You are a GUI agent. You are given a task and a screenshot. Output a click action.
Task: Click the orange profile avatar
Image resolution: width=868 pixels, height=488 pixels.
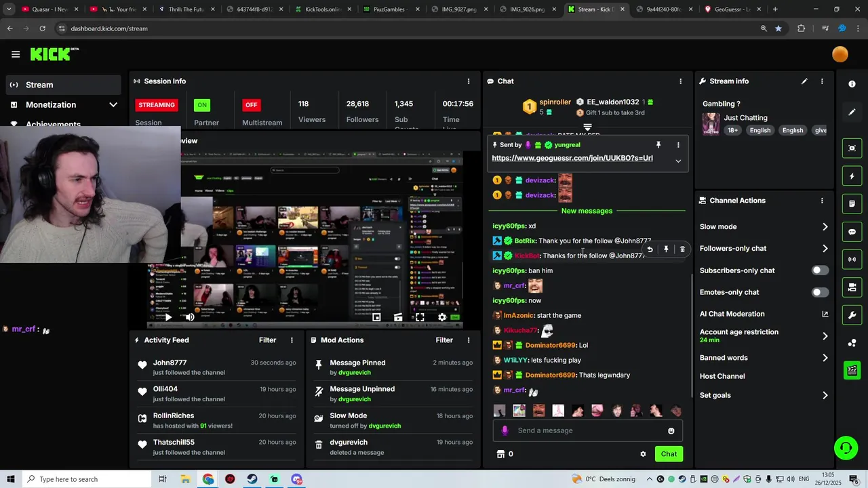point(840,54)
